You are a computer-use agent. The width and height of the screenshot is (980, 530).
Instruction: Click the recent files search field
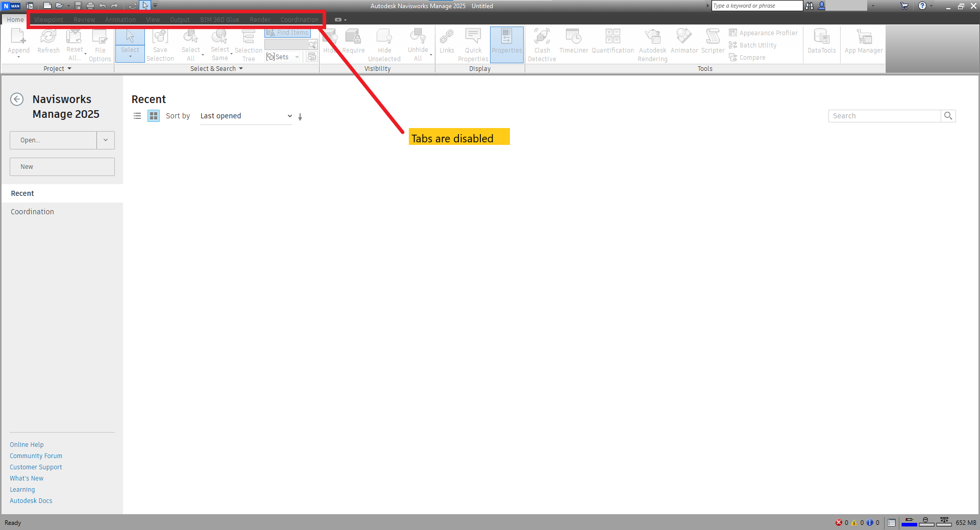886,116
